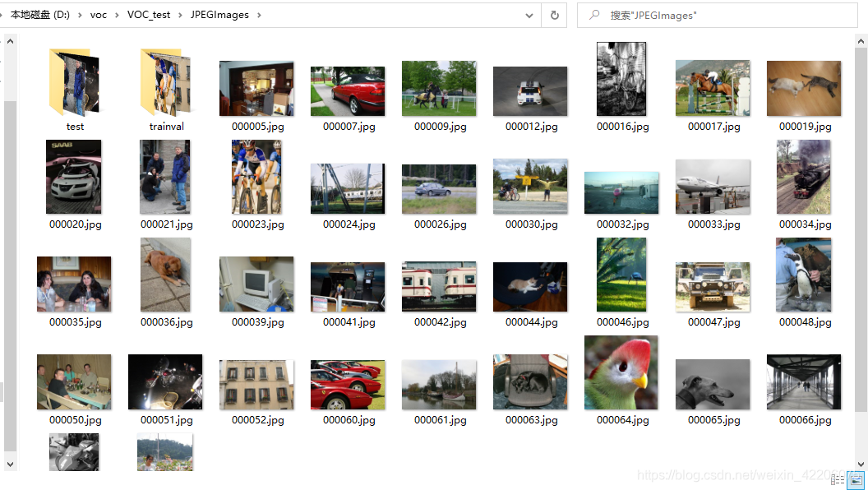Expand chevron between VOC_test and JPEGImages
This screenshot has height=490, width=868.
tap(181, 16)
